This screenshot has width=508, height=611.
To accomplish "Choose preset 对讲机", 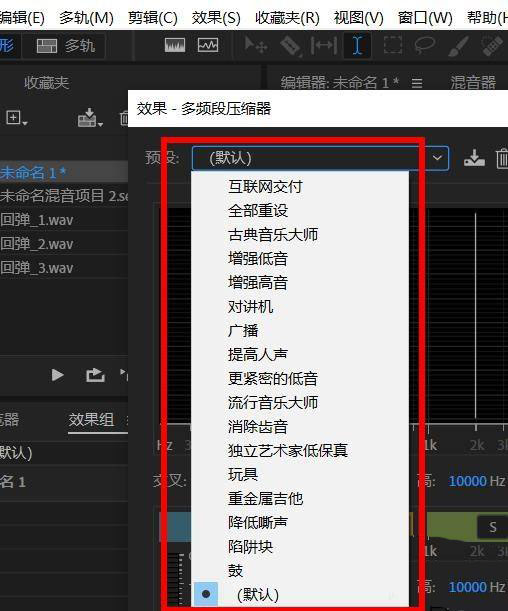I will point(300,307).
